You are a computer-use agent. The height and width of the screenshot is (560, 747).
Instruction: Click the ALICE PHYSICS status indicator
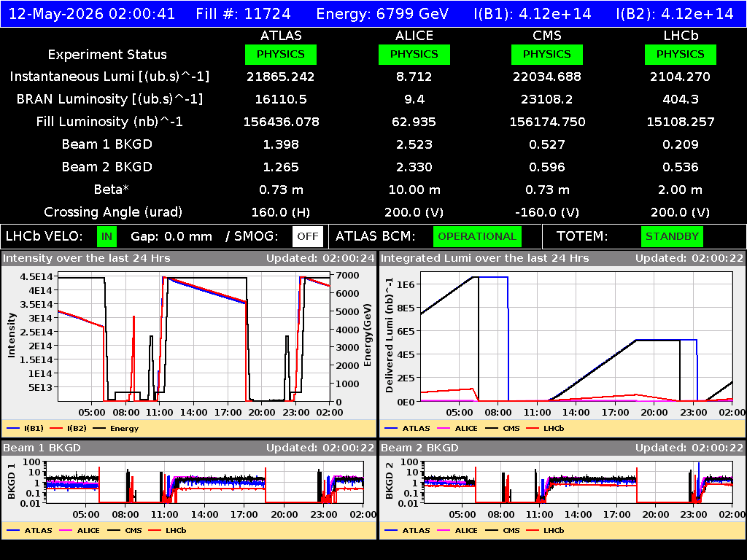pyautogui.click(x=414, y=54)
